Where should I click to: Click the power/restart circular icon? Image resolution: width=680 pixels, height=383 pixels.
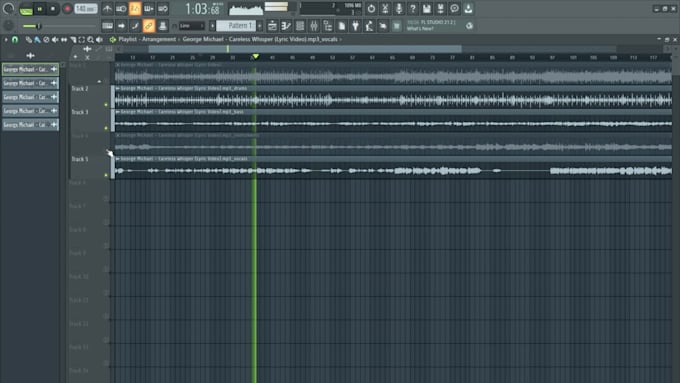tap(371, 9)
